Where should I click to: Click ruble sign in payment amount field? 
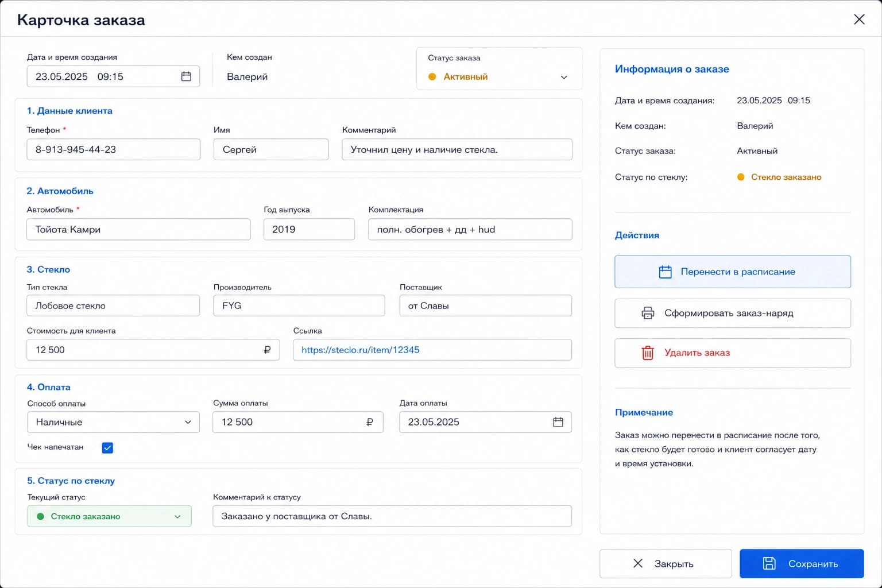pos(370,422)
